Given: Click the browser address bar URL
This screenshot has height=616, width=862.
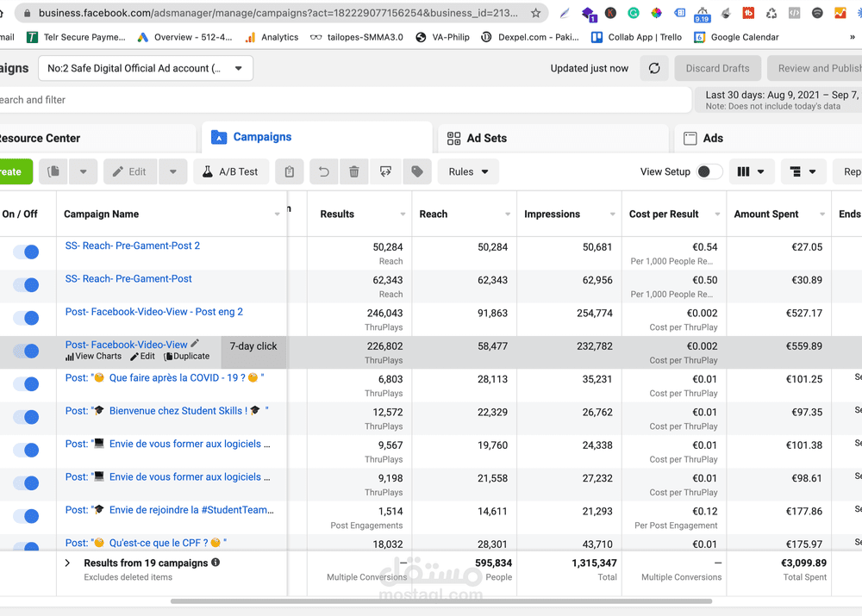Looking at the screenshot, I should [x=278, y=13].
